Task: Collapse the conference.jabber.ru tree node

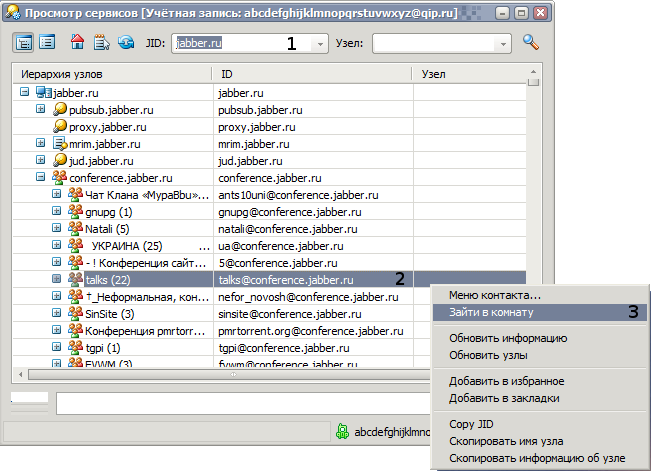Action: [x=41, y=177]
